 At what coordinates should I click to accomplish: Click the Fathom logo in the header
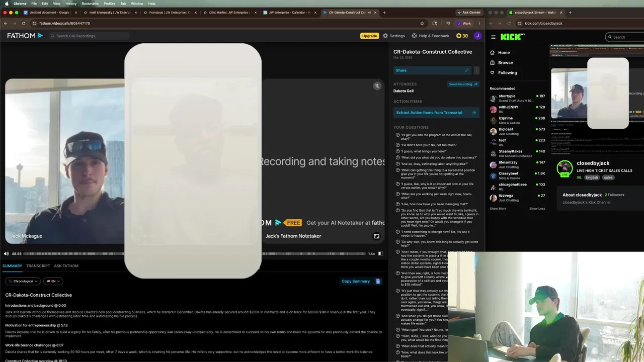25,36
